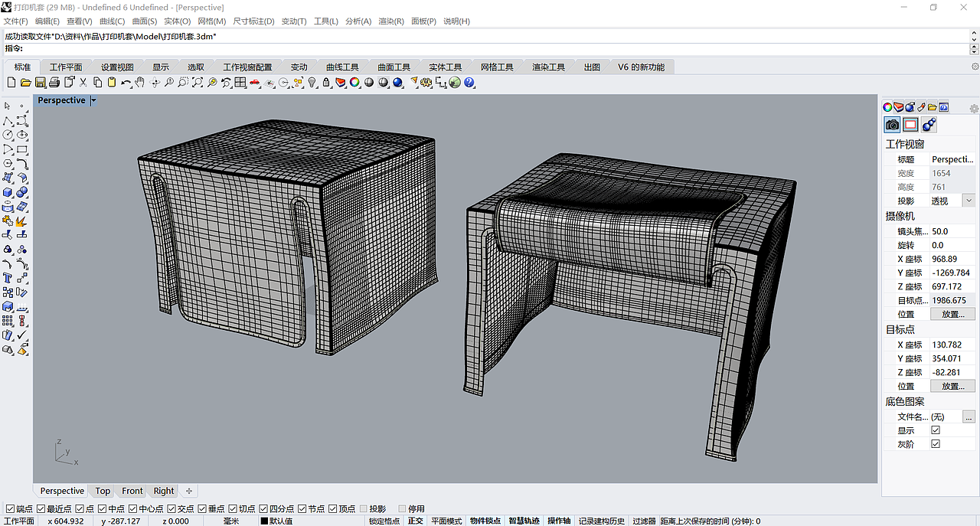The width and height of the screenshot is (980, 526).
Task: Select the Text object tool in sidebar
Action: pyautogui.click(x=8, y=278)
